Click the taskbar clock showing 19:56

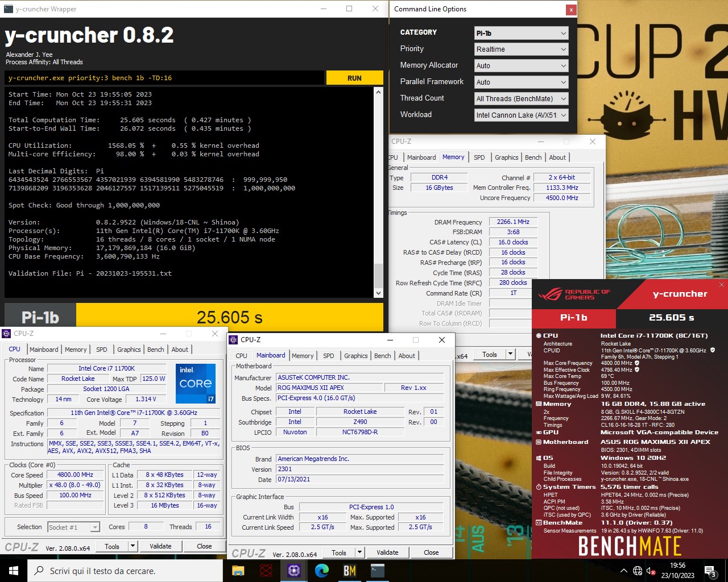click(x=678, y=571)
